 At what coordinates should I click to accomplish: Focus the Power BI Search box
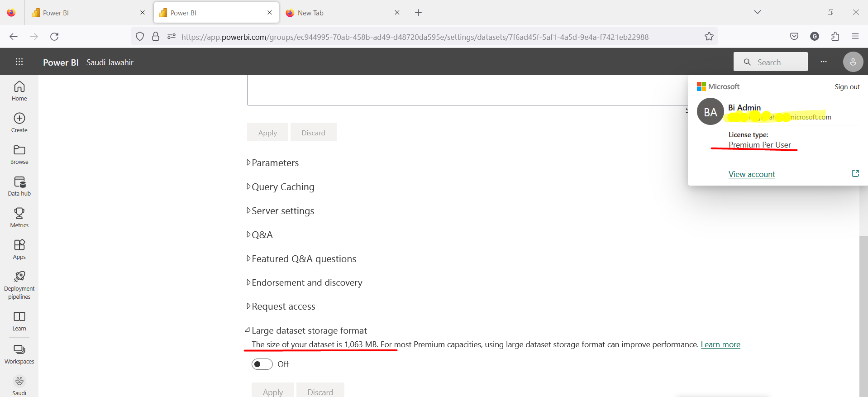point(770,62)
